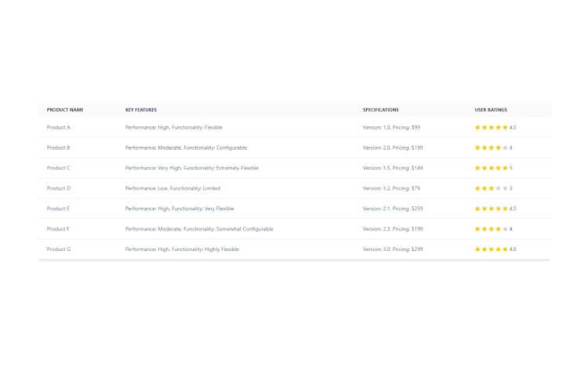Click the star rating for Product F
The height and width of the screenshot is (368, 588).
[x=493, y=229]
